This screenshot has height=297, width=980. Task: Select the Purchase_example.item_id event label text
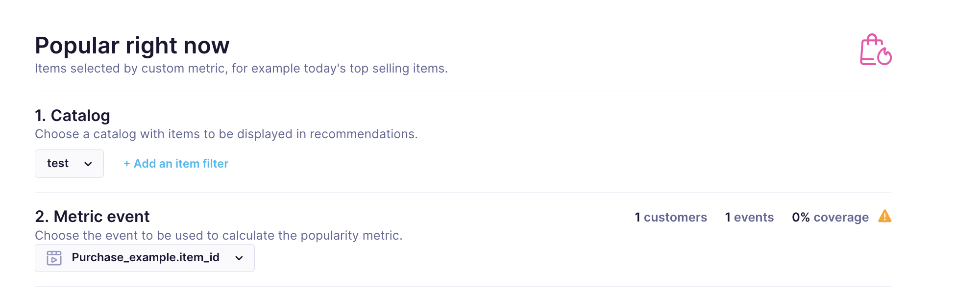(146, 258)
